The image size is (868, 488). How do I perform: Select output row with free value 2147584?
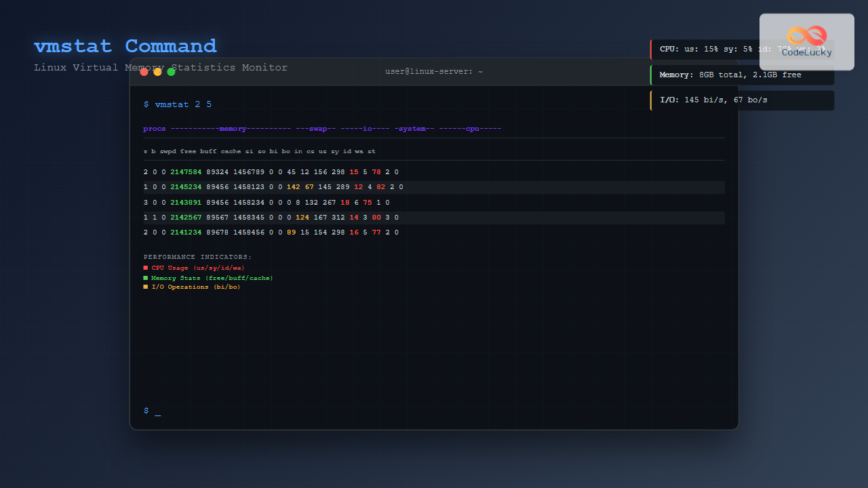(x=271, y=172)
